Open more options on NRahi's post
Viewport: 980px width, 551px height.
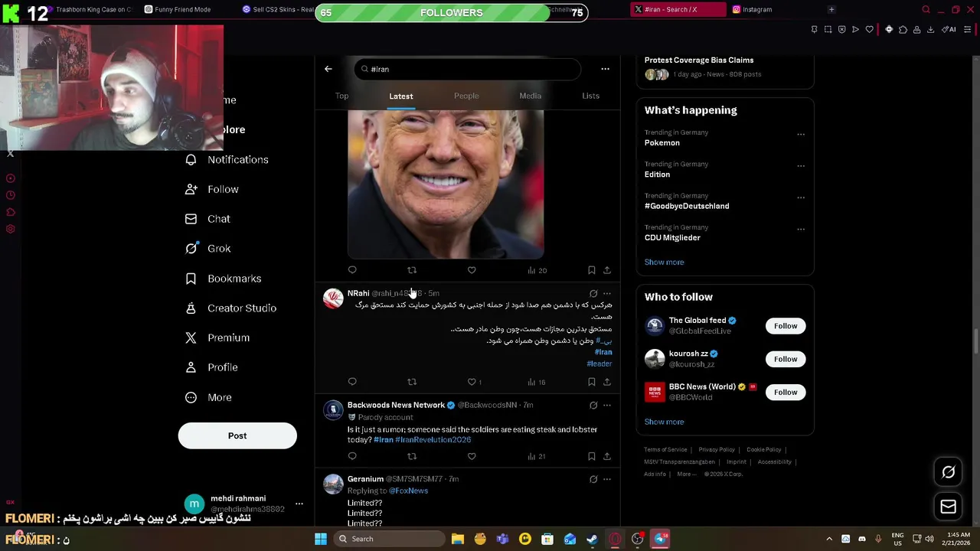[607, 293]
